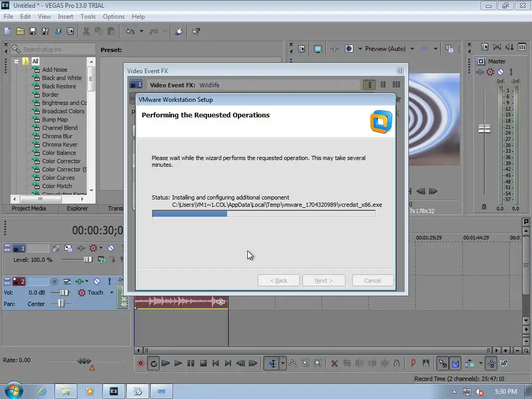532x399 pixels.
Task: Click the Undo arrow icon
Action: coord(130,31)
